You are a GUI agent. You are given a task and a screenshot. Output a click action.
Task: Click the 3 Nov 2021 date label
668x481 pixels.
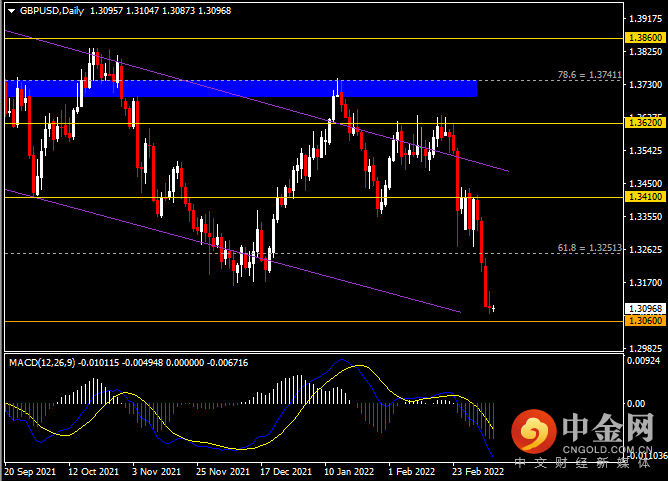(x=156, y=472)
